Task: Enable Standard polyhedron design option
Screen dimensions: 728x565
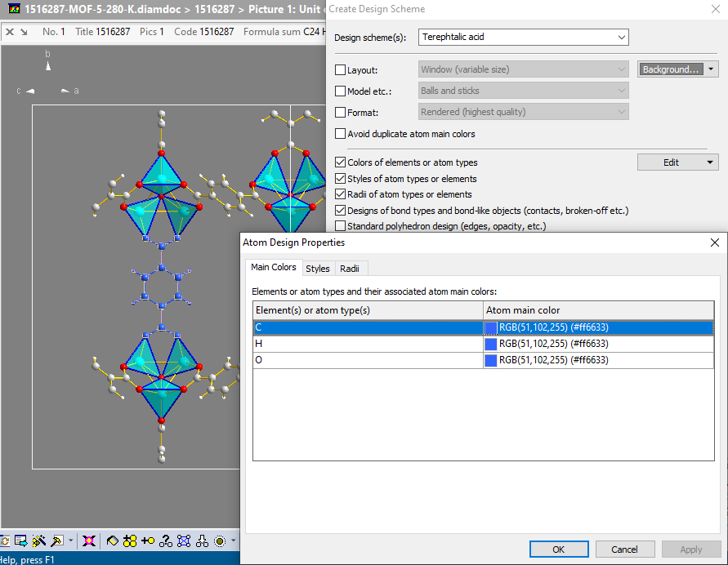Action: [x=341, y=225]
